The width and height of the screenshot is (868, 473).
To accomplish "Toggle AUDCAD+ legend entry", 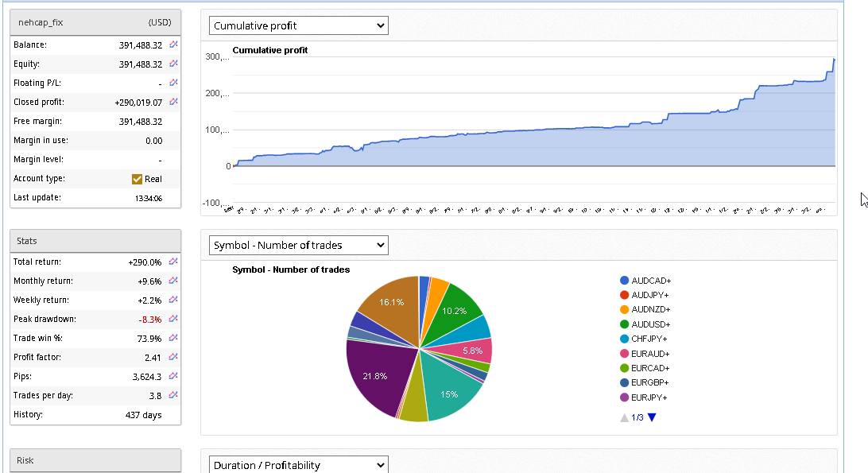I will [650, 281].
